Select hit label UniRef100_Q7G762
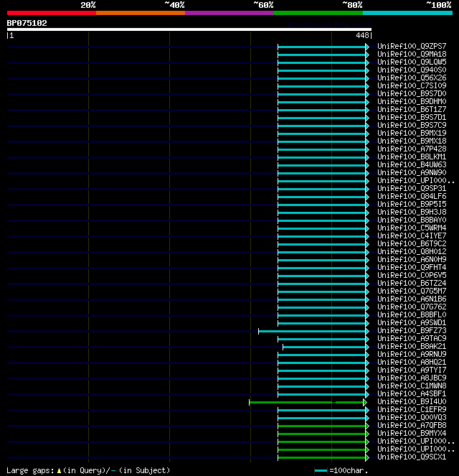Viewport: 459px width, 476px height. [x=412, y=307]
